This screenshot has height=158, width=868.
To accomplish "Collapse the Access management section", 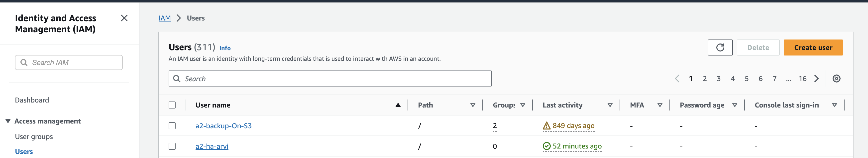I will pos(8,121).
